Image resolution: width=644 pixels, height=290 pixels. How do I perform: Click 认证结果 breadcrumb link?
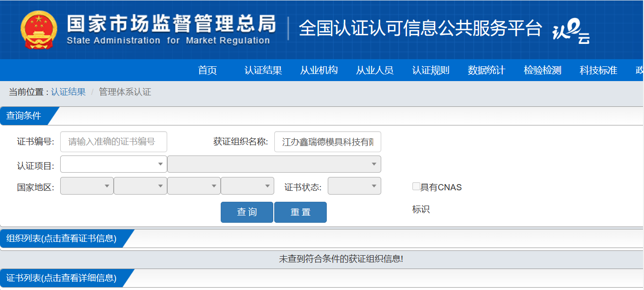tap(68, 92)
